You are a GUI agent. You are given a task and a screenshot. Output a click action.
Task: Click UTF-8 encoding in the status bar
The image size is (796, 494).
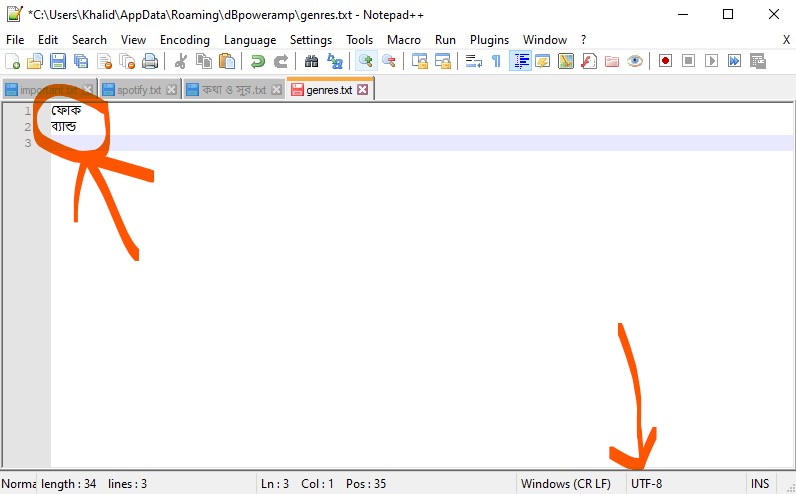(x=647, y=484)
